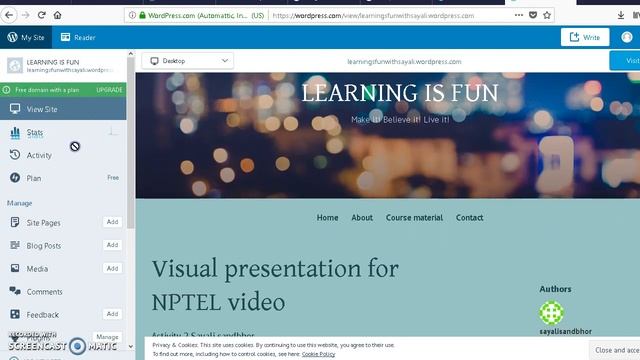Click the browser back arrow
Viewport: 640px width, 360px height.
tap(9, 16)
